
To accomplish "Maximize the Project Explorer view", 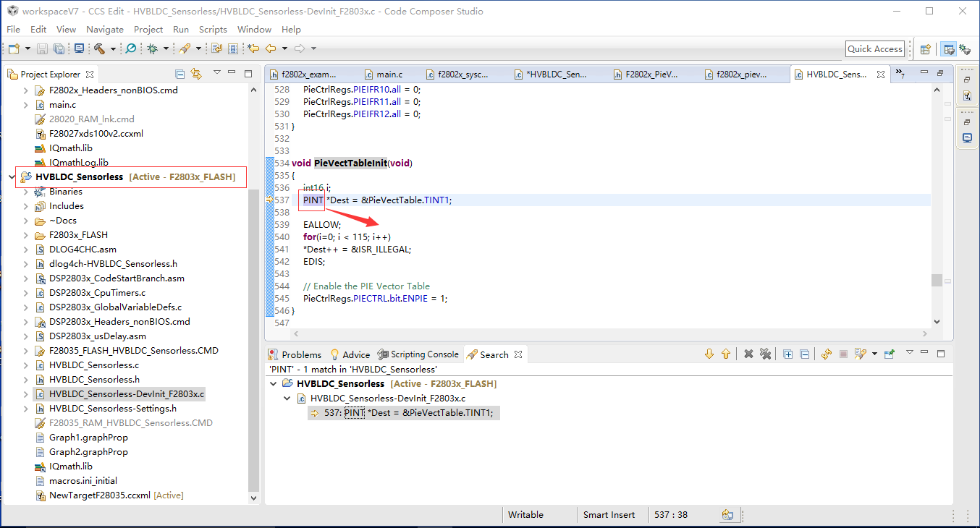I will (248, 73).
